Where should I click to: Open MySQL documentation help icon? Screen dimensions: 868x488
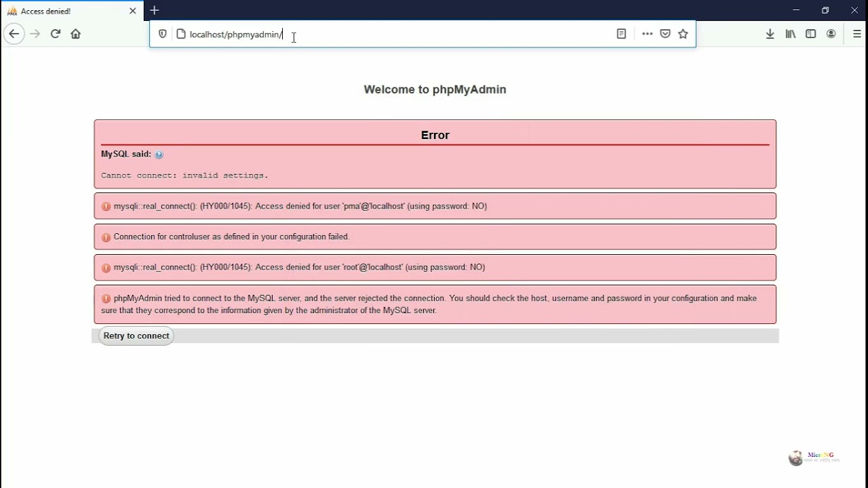pyautogui.click(x=159, y=155)
